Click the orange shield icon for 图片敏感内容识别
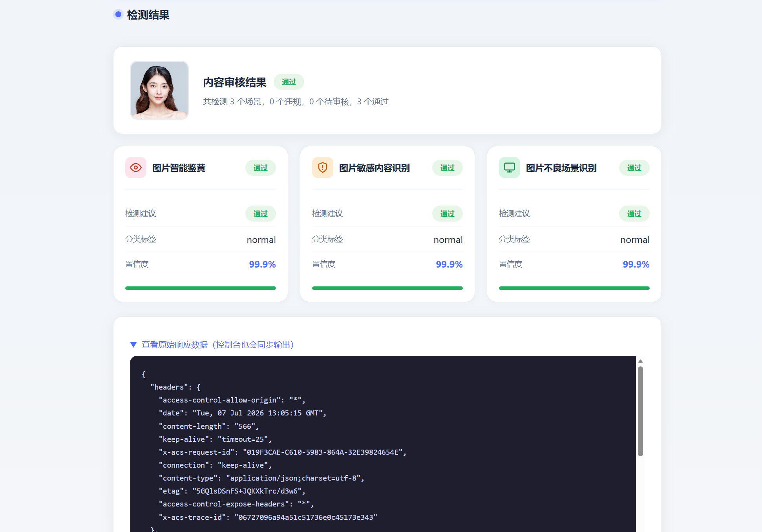The image size is (762, 532). 323,168
